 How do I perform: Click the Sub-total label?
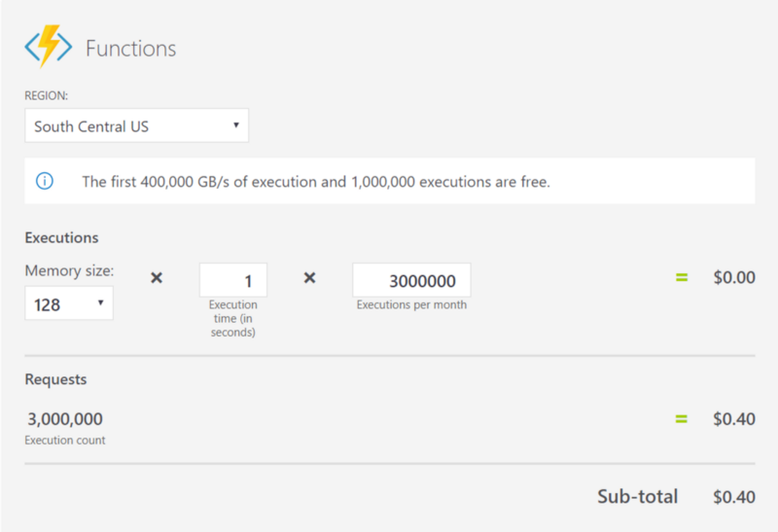[637, 497]
